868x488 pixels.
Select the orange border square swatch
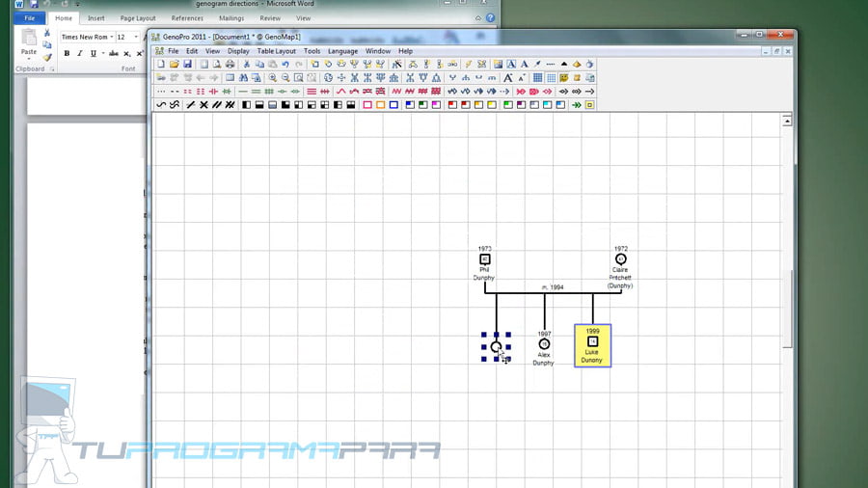380,104
